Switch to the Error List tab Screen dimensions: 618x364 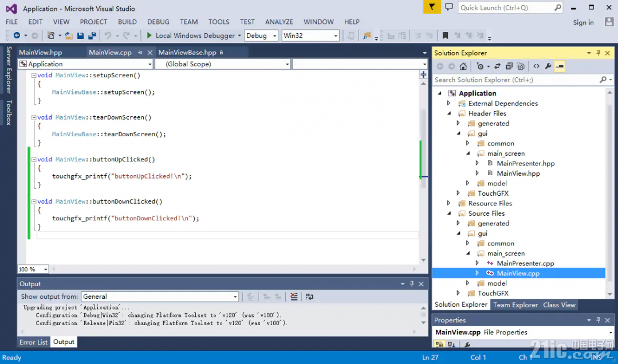(x=33, y=342)
